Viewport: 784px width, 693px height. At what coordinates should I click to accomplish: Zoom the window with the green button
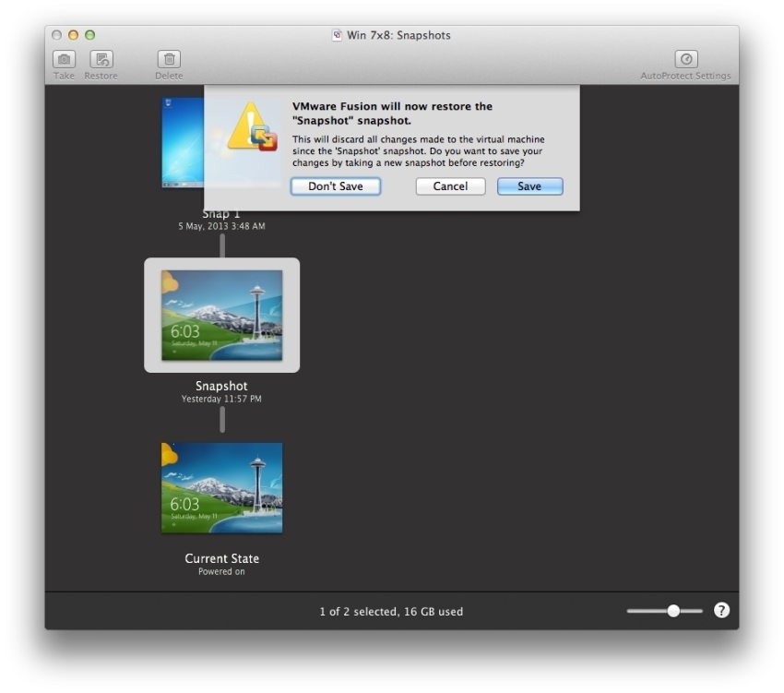(90, 35)
